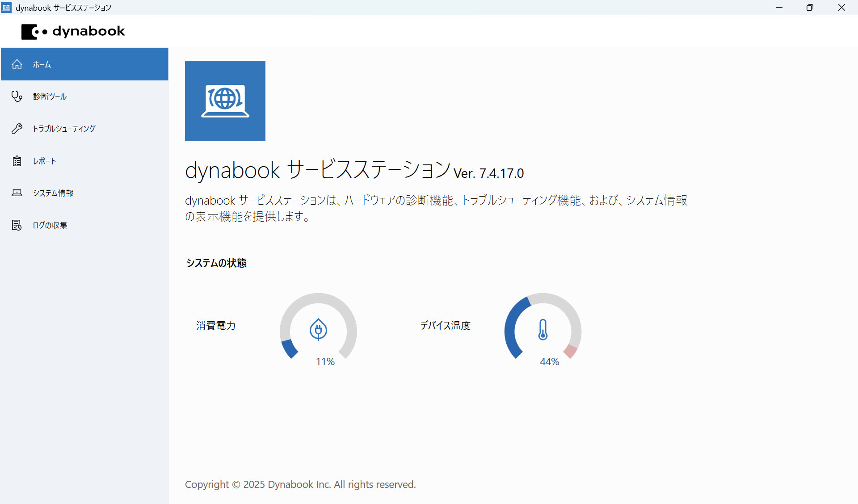Click the app icon in title bar
This screenshot has width=858, height=504.
click(7, 8)
